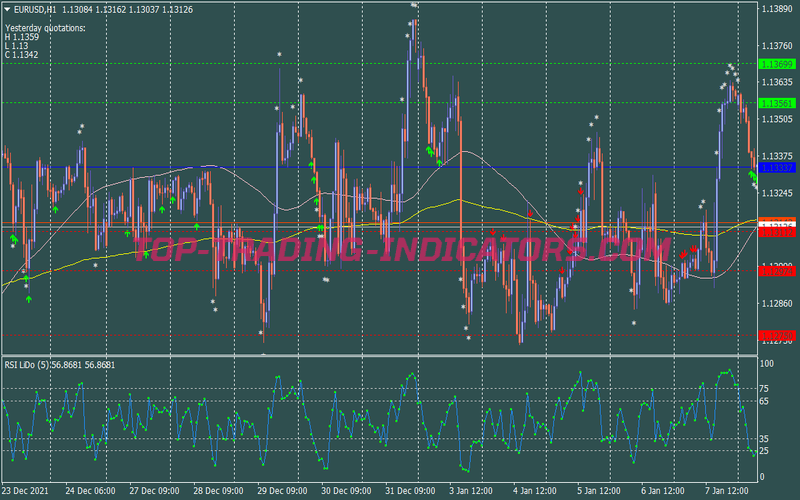Image resolution: width=800 pixels, height=500 pixels.
Task: Select the 65 level on RSI scale
Action: point(766,401)
